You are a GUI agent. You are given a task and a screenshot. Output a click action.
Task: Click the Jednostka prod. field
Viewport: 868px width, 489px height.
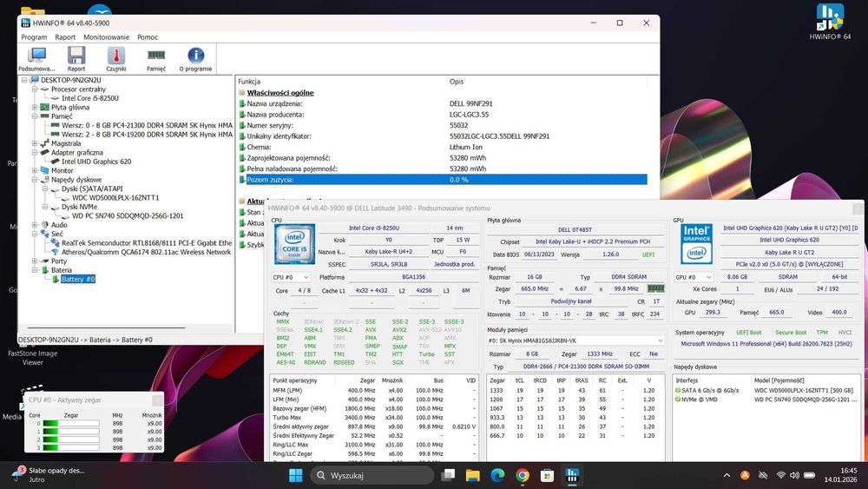point(455,264)
